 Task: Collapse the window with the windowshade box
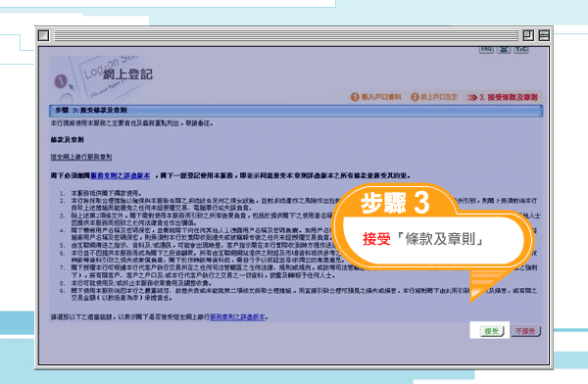pos(544,35)
